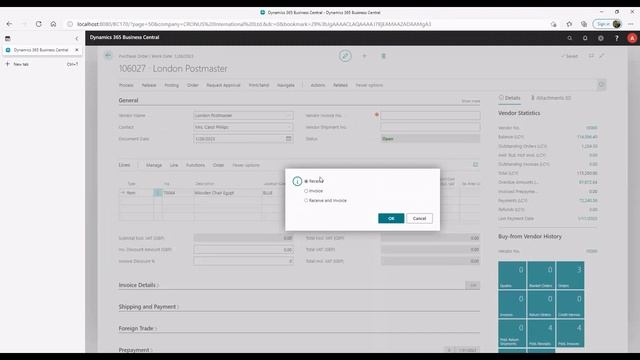Expand the Invoice Details section

tap(139, 285)
